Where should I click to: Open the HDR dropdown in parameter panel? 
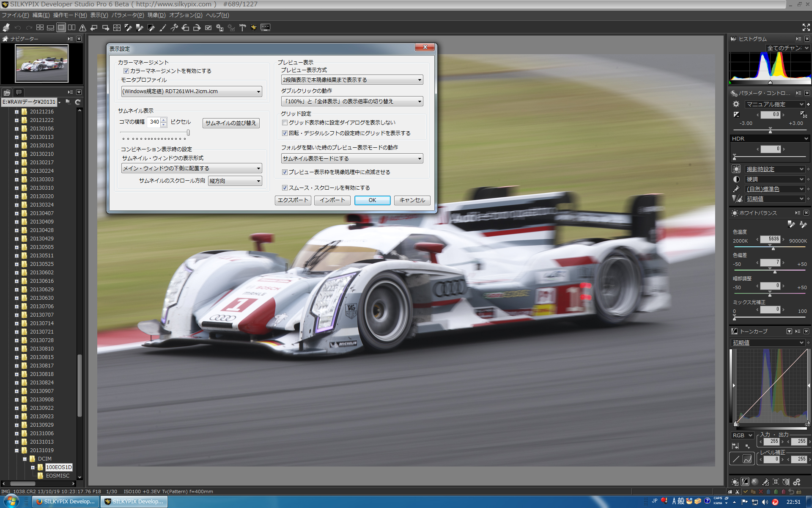click(770, 139)
